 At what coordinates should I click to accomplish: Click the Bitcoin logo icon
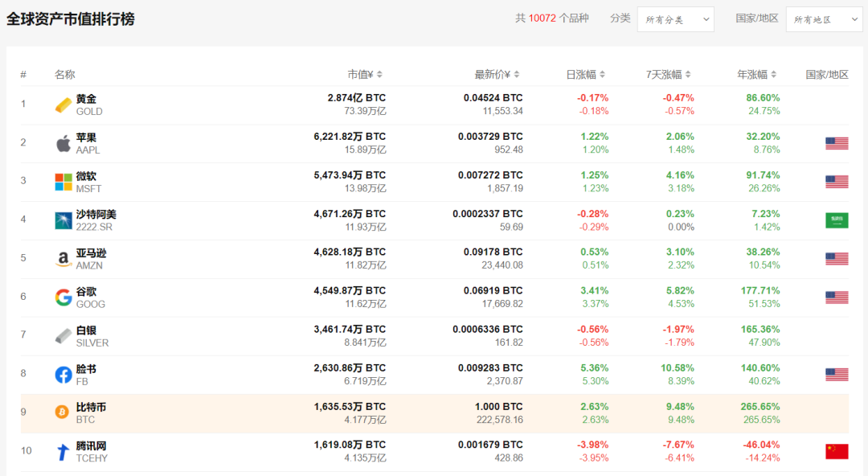click(62, 412)
